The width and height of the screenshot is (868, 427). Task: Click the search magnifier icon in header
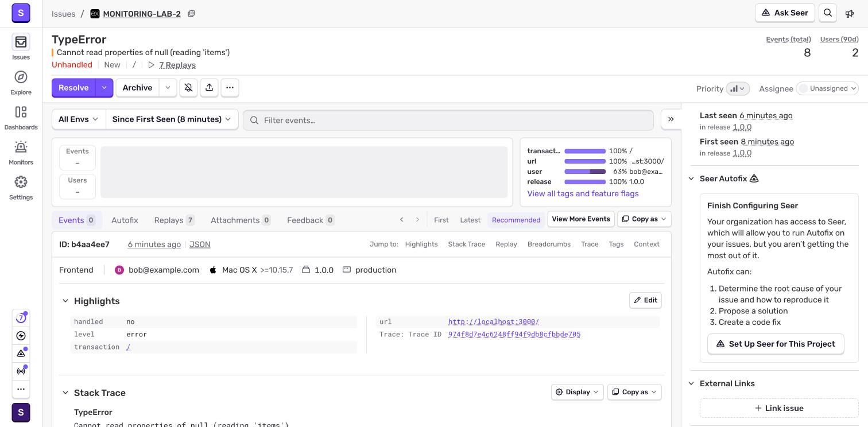(x=828, y=13)
